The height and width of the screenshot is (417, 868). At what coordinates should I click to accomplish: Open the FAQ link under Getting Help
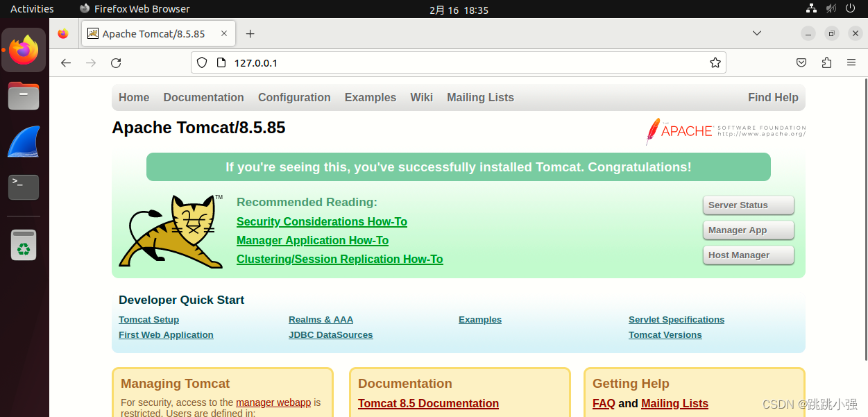[x=604, y=403]
